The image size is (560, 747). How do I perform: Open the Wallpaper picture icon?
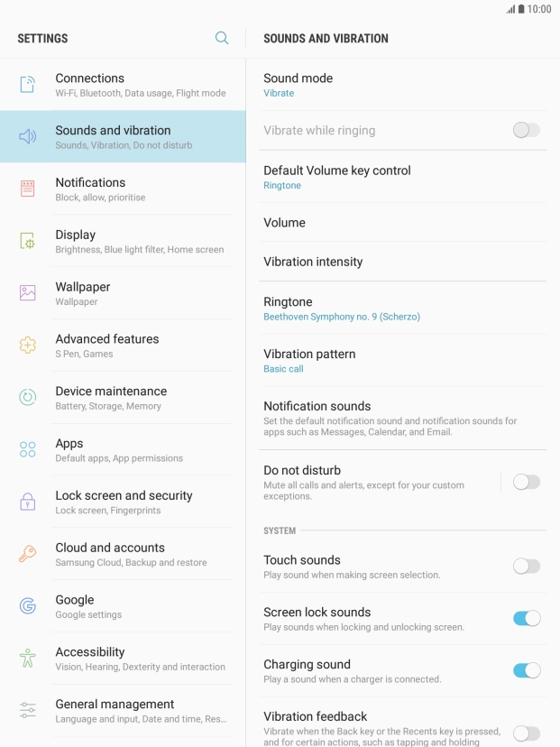click(x=28, y=293)
